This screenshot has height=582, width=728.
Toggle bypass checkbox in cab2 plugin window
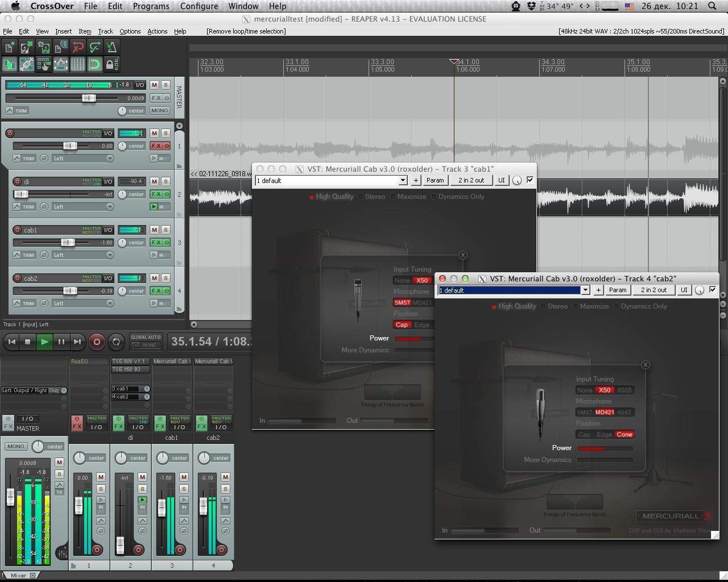click(713, 290)
